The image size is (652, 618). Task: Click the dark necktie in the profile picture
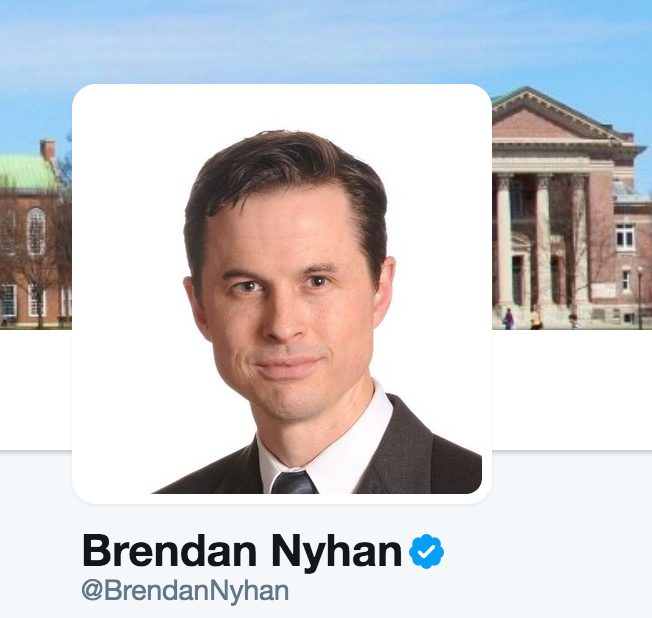pyautogui.click(x=294, y=482)
